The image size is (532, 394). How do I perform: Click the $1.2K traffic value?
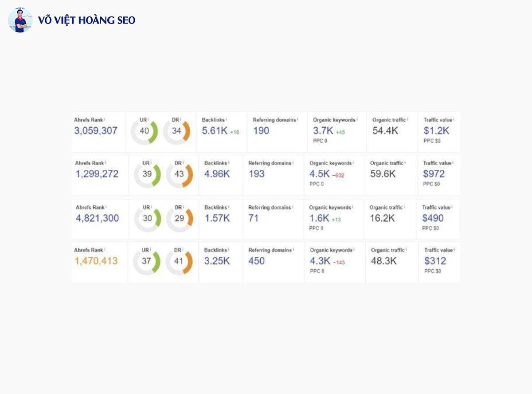(x=436, y=131)
